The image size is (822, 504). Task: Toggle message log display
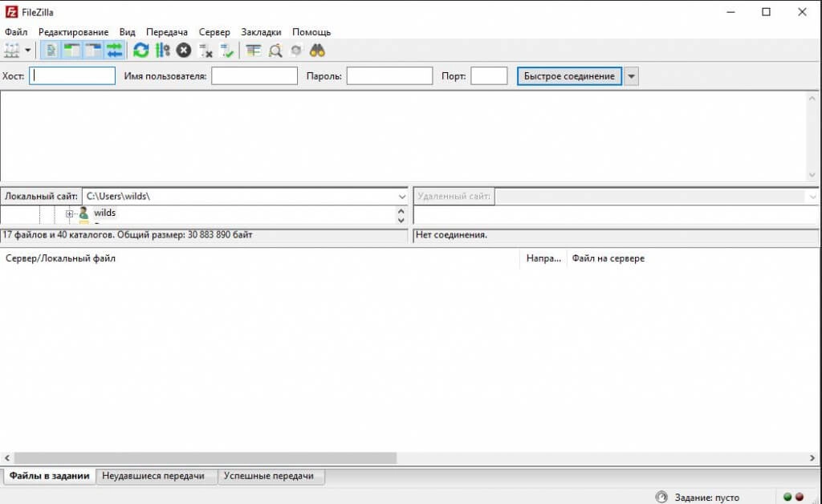(x=51, y=51)
